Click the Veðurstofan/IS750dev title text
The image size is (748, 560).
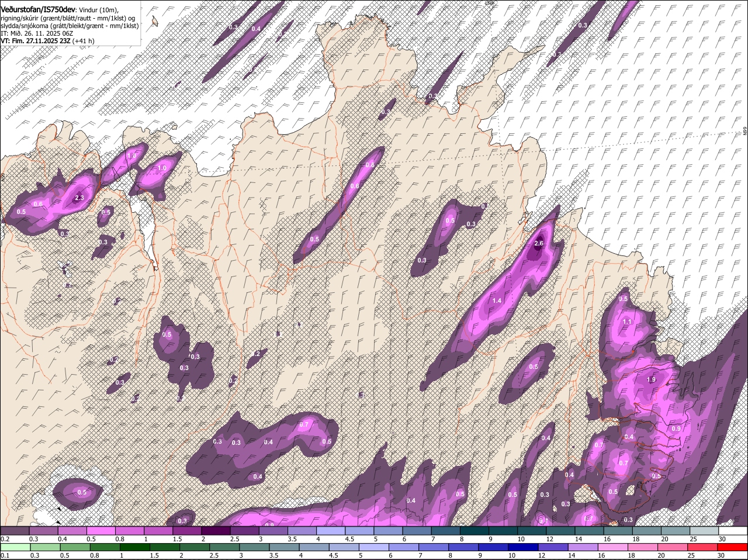(37, 9)
